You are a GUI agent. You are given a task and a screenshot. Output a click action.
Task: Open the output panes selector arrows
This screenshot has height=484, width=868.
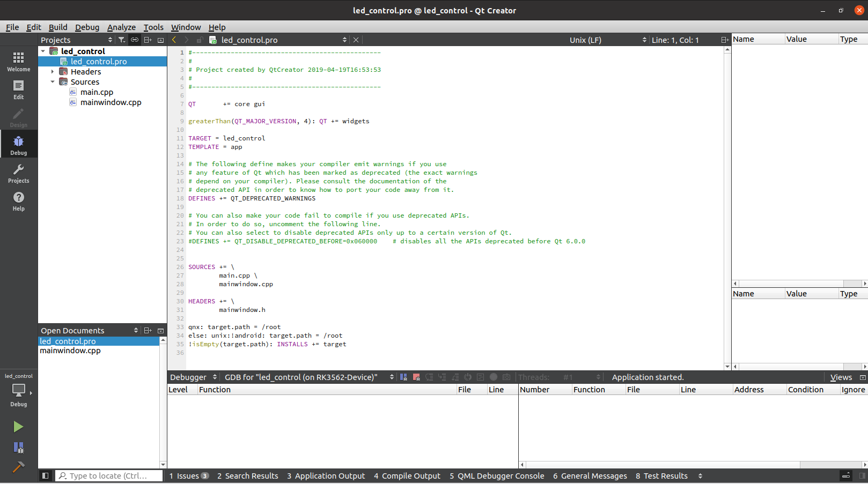click(x=700, y=475)
